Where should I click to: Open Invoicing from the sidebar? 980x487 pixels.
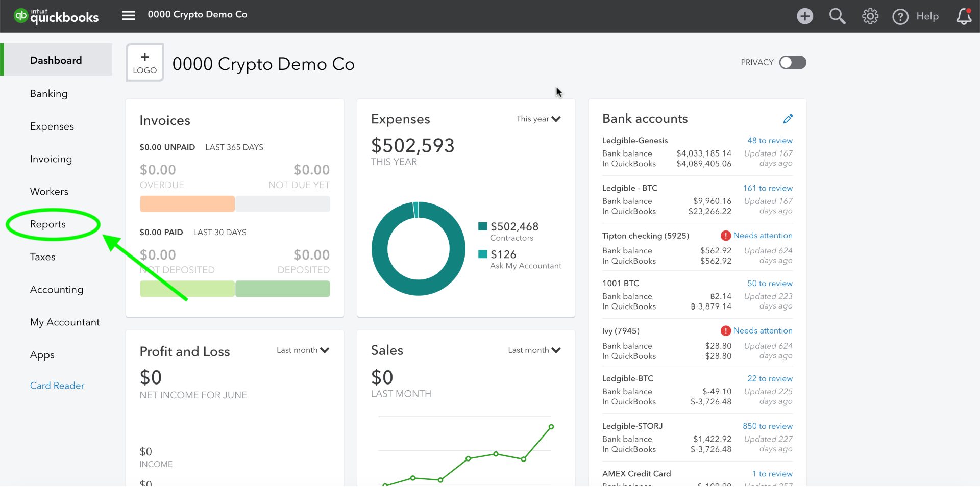51,159
